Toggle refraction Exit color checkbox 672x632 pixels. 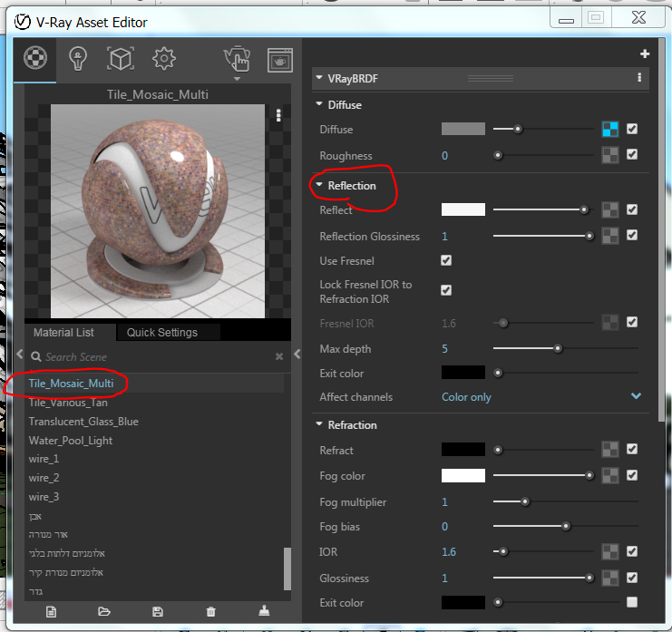point(632,602)
